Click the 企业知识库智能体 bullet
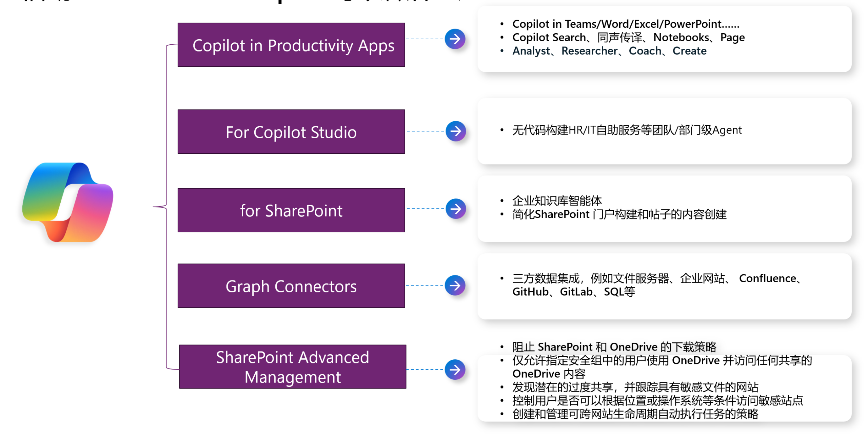This screenshot has width=868, height=442. click(x=556, y=201)
